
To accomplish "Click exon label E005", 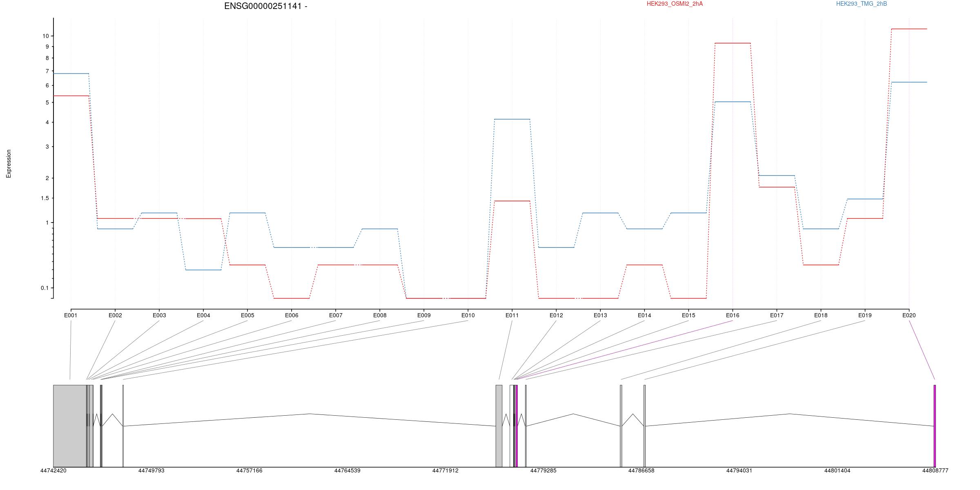I will point(247,315).
